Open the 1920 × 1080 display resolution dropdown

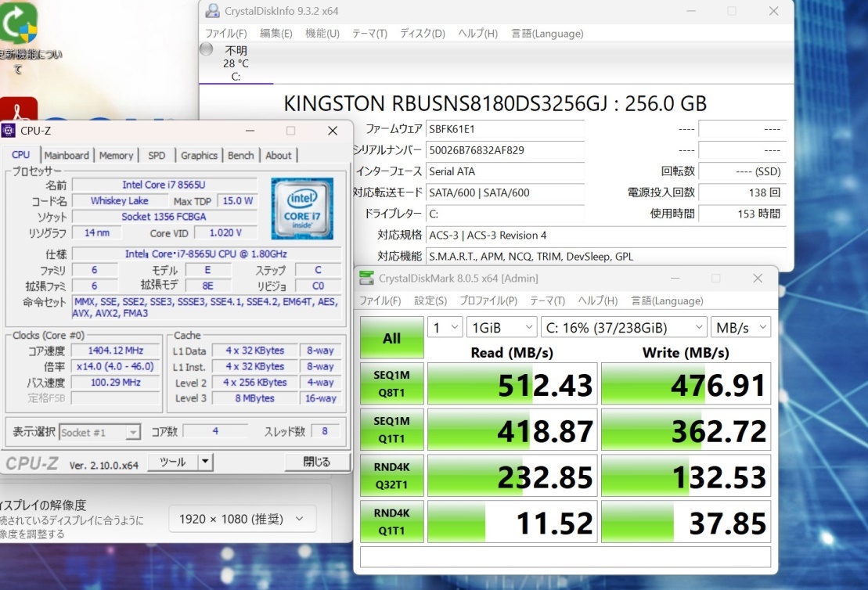pos(242,519)
